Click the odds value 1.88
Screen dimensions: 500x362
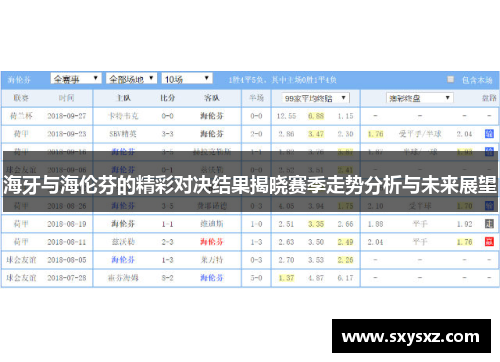click(x=375, y=224)
